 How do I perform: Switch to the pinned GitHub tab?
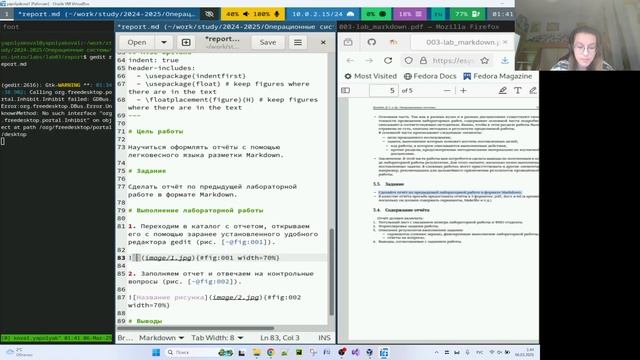point(371,42)
